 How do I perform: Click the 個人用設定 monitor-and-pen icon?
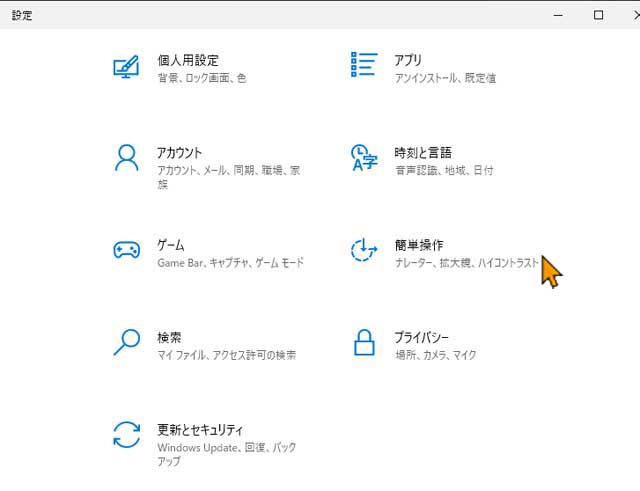(x=126, y=67)
